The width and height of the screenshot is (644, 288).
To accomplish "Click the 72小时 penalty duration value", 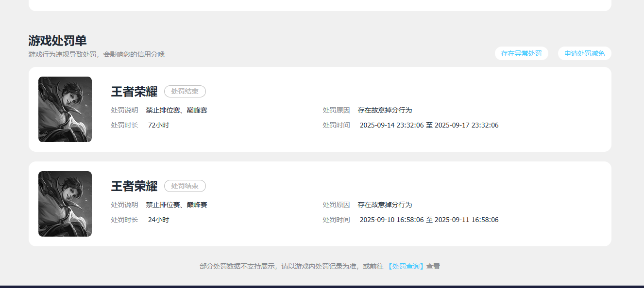I will point(159,125).
